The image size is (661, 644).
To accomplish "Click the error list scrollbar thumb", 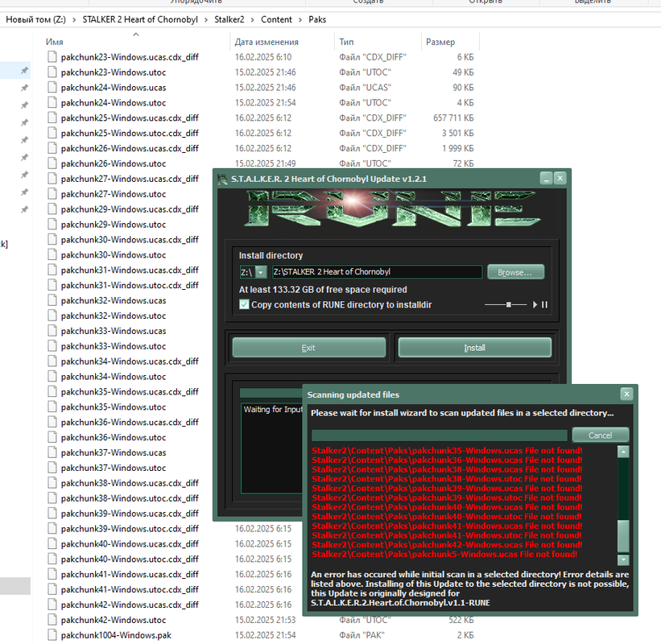I will point(623,535).
